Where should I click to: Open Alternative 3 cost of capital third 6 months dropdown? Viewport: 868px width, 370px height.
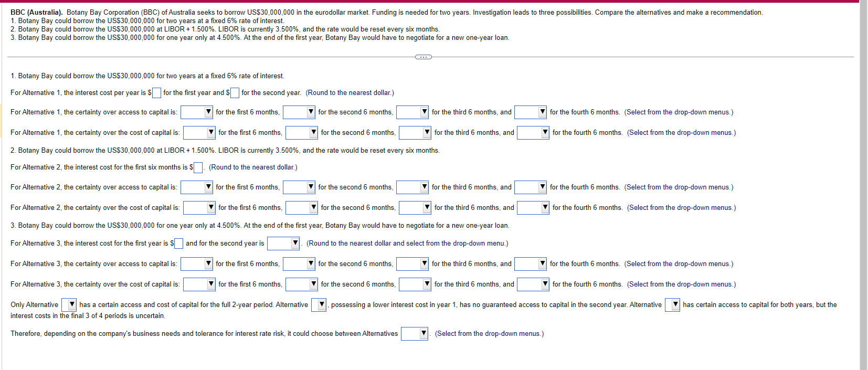tap(415, 284)
